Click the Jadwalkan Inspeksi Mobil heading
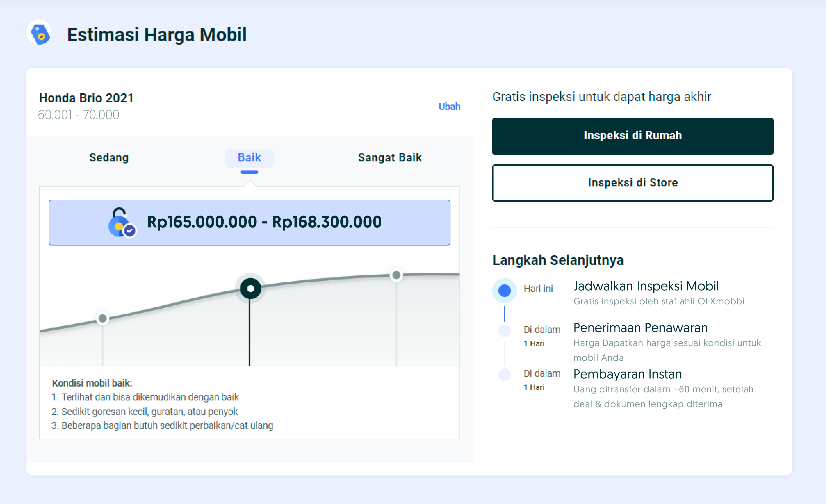The image size is (826, 504). (646, 286)
